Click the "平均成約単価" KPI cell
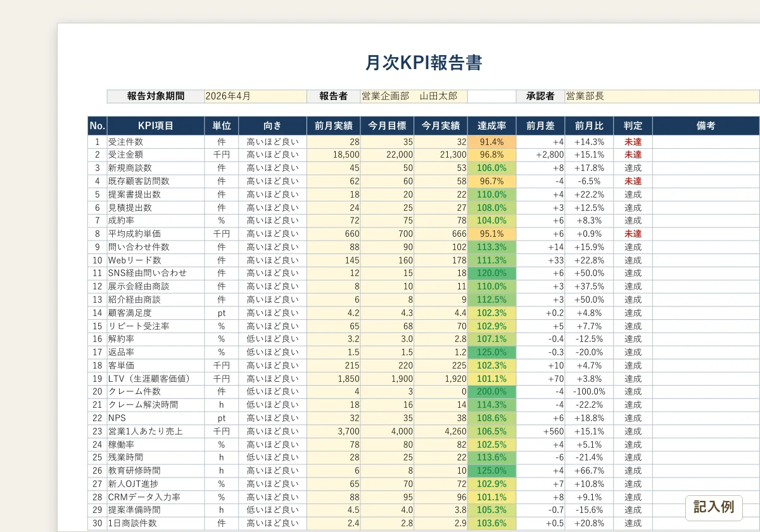The image size is (760, 532). click(156, 234)
